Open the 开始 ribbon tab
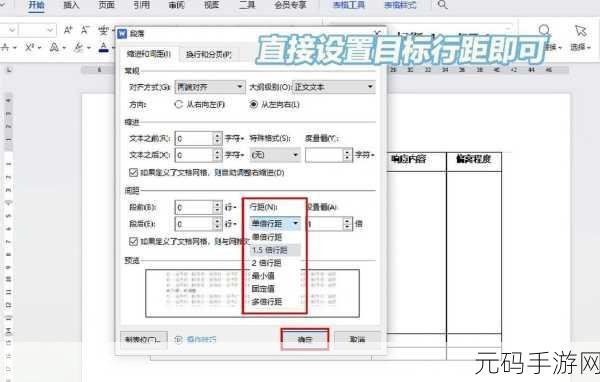 click(x=36, y=5)
